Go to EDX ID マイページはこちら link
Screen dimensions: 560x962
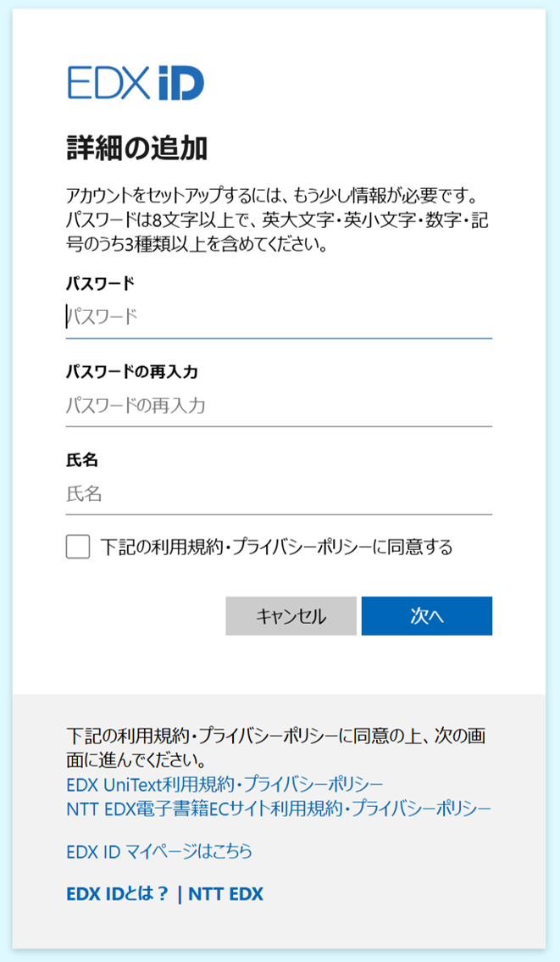tap(159, 851)
